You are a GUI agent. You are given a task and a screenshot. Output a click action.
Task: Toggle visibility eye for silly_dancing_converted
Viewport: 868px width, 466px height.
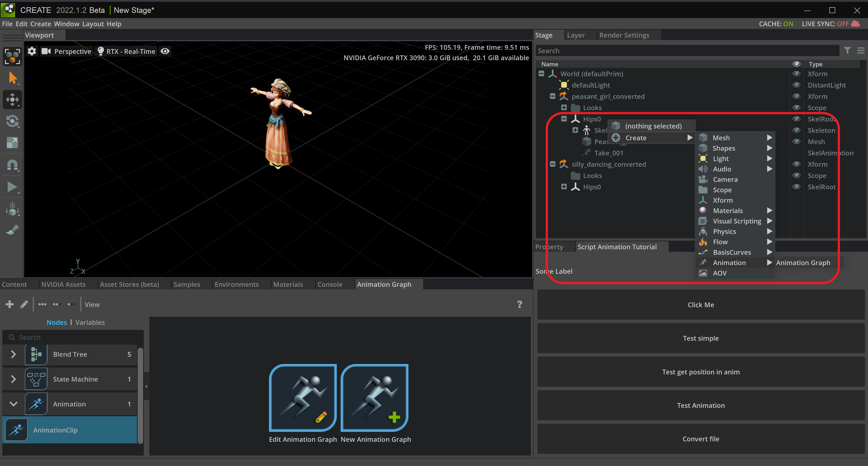[x=796, y=164]
